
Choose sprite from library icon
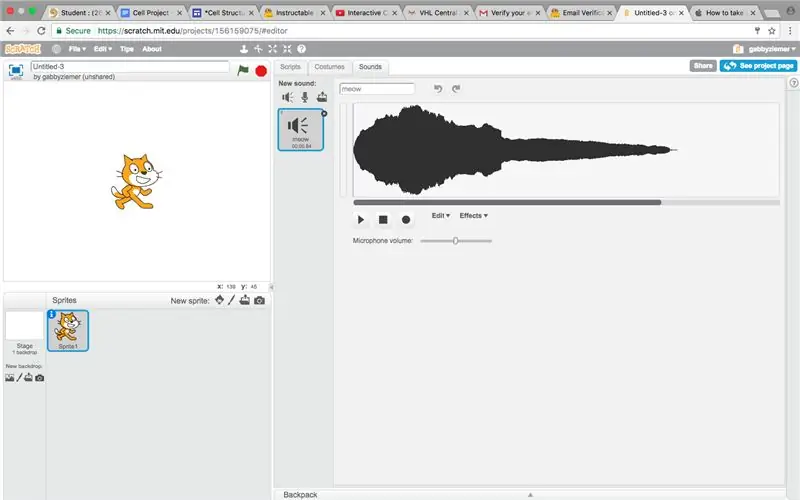pos(219,300)
